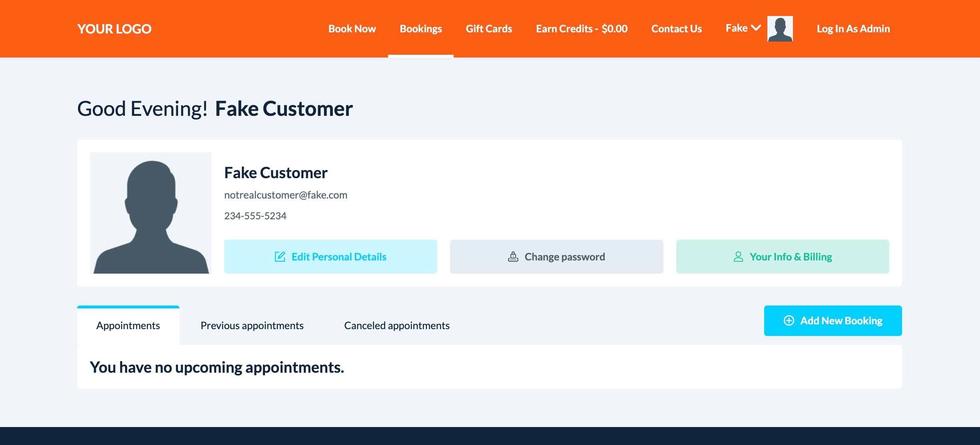
Task: Click the large profile picture placeholder
Action: tap(151, 213)
